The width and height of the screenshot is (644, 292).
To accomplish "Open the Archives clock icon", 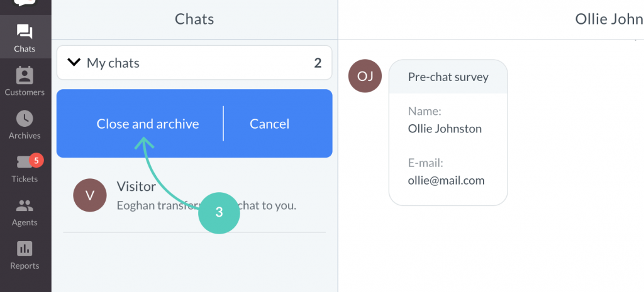I will click(x=25, y=119).
